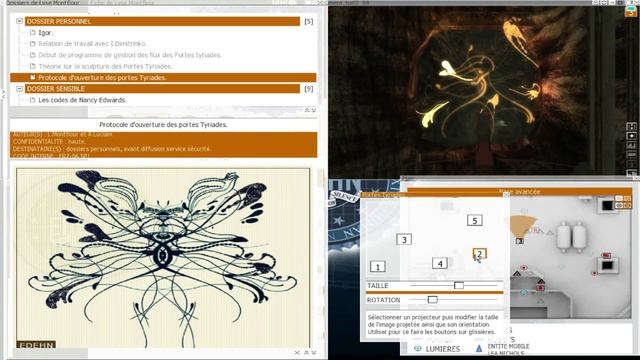Toggle the LUMIERES eye icon in legend
Viewport: 640px width, 360px height.
pyautogui.click(x=418, y=349)
